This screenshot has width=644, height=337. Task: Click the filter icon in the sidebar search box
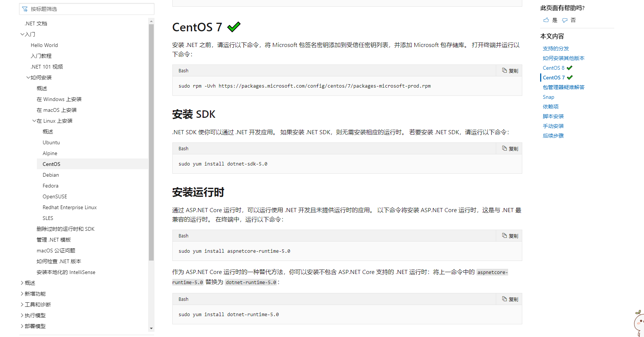tap(25, 9)
